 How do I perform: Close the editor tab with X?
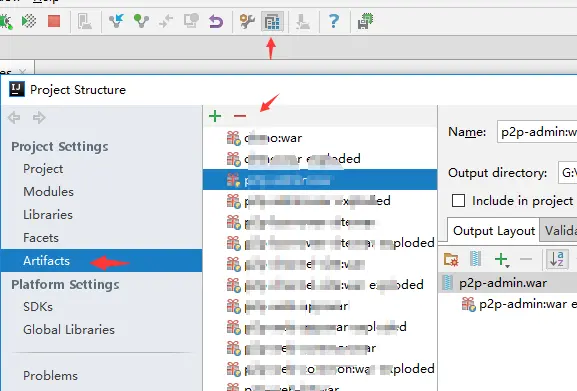[x=22, y=71]
